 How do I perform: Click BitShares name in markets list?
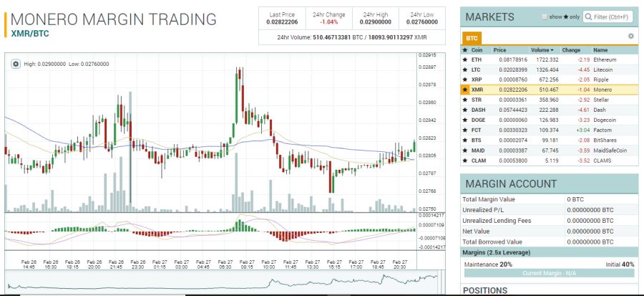click(x=605, y=140)
